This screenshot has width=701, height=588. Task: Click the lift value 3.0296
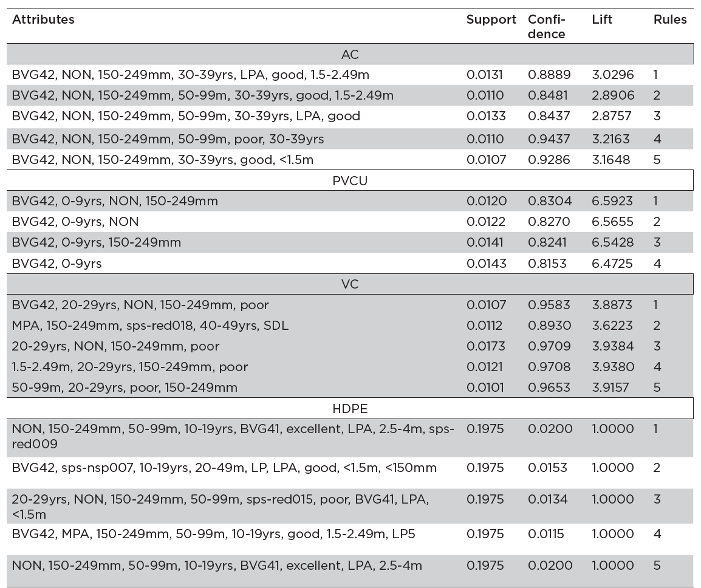pos(612,75)
